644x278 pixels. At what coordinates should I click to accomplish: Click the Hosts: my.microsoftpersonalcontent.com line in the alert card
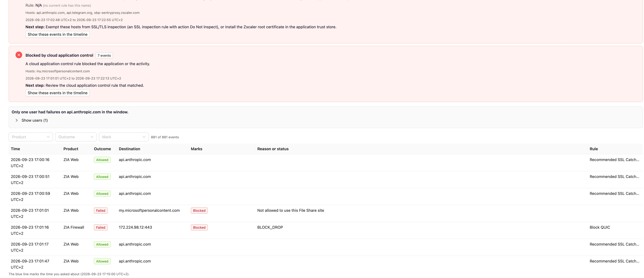[57, 71]
